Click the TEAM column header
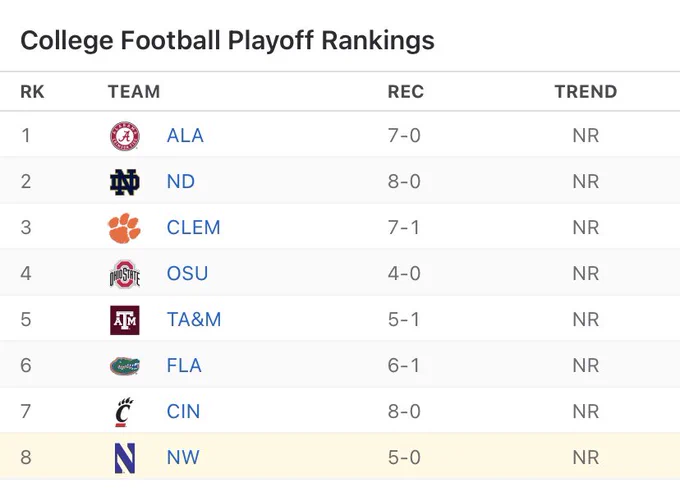The image size is (680, 492). pos(134,92)
